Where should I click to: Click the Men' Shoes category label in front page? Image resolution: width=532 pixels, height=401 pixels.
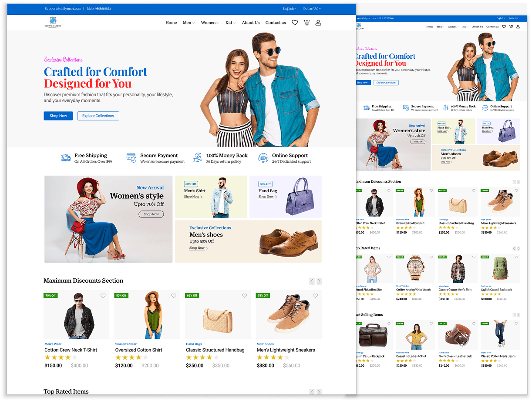(265, 344)
